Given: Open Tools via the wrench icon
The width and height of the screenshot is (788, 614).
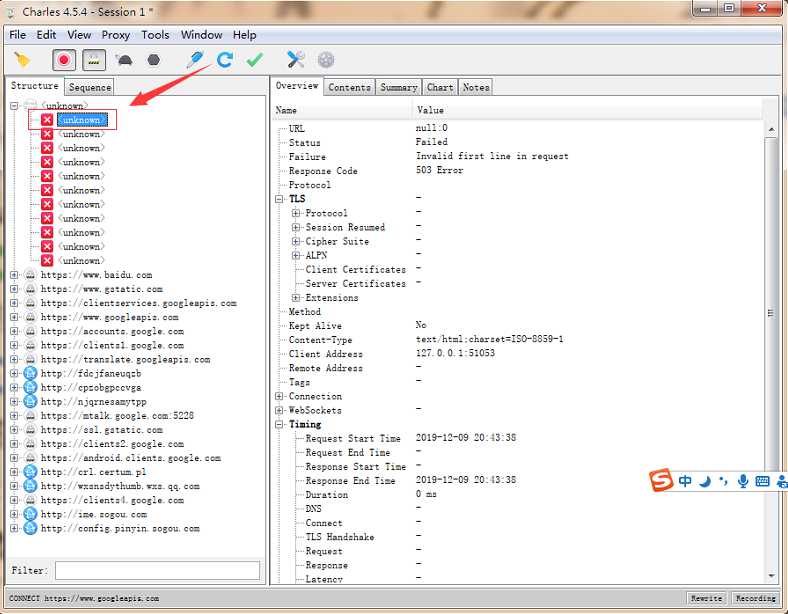Looking at the screenshot, I should (296, 60).
